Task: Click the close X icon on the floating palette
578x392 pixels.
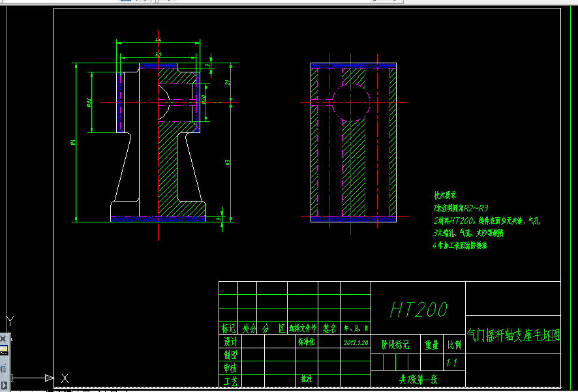Action: coord(3,339)
